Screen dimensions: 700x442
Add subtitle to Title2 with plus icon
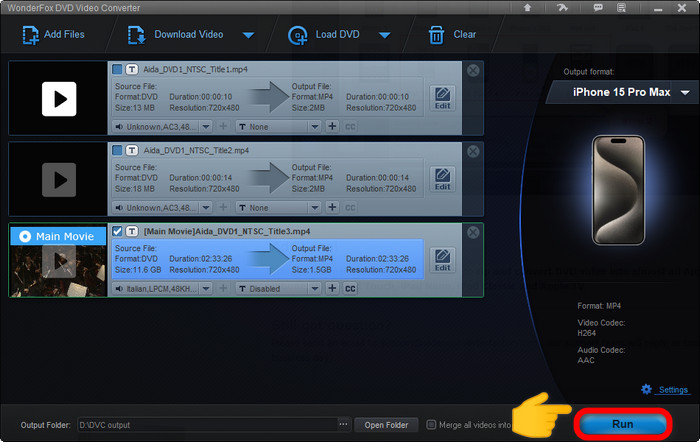click(x=332, y=208)
